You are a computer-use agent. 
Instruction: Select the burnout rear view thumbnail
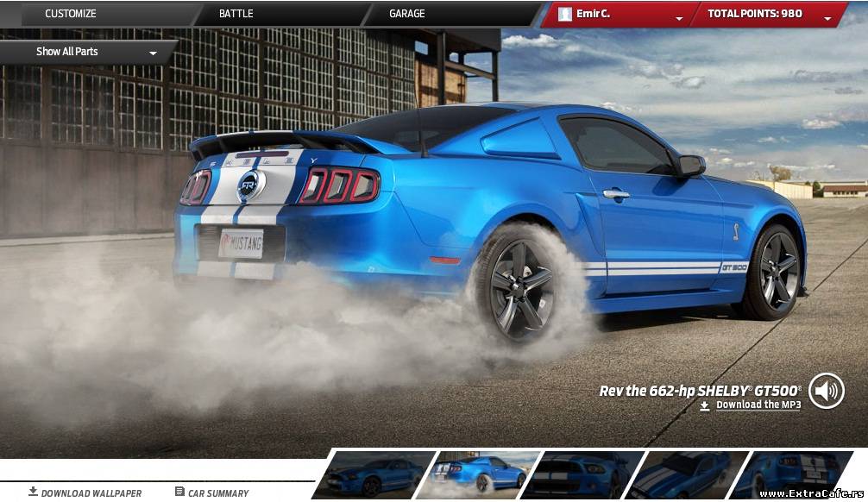(x=480, y=474)
